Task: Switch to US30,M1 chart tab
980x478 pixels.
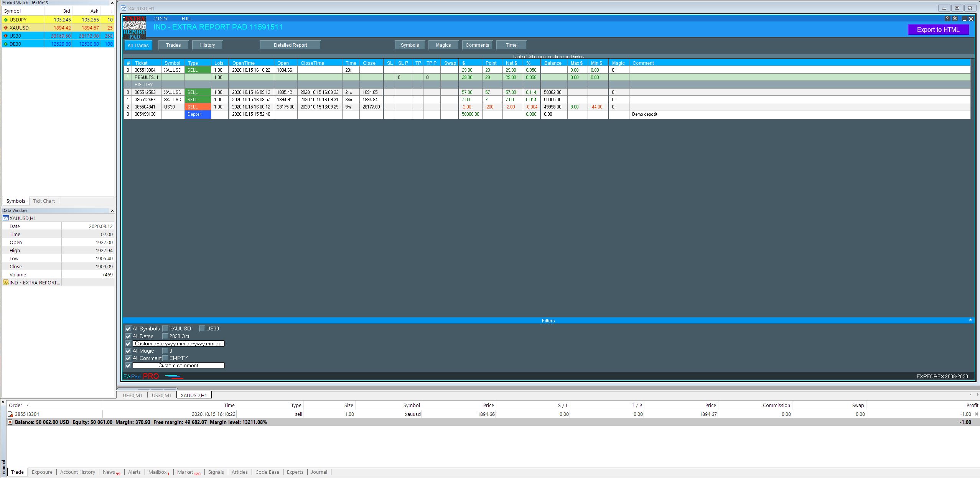Action: click(x=161, y=395)
